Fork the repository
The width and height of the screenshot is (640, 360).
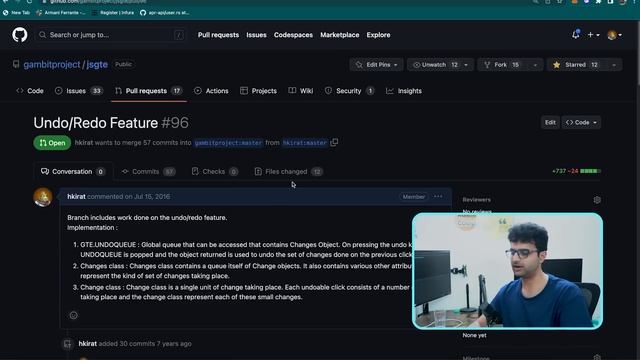click(503, 65)
